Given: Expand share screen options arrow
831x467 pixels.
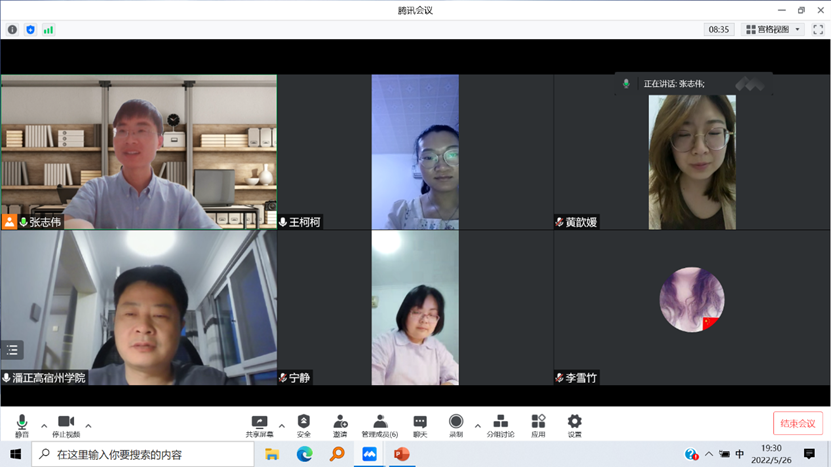Looking at the screenshot, I should [282, 426].
